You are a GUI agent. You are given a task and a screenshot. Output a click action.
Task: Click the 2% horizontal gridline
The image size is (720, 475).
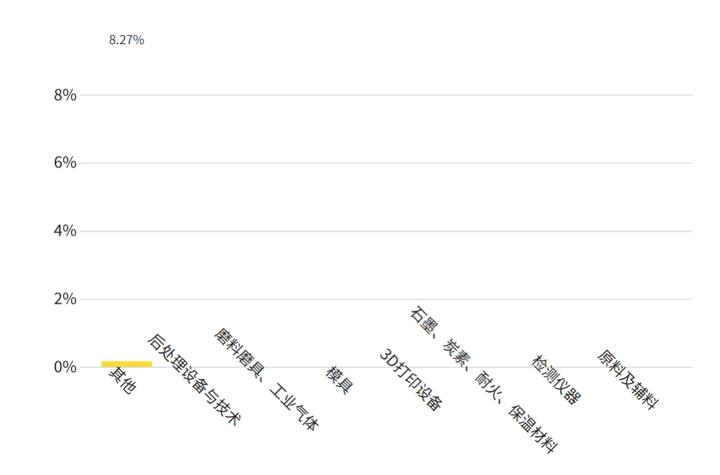[400, 299]
